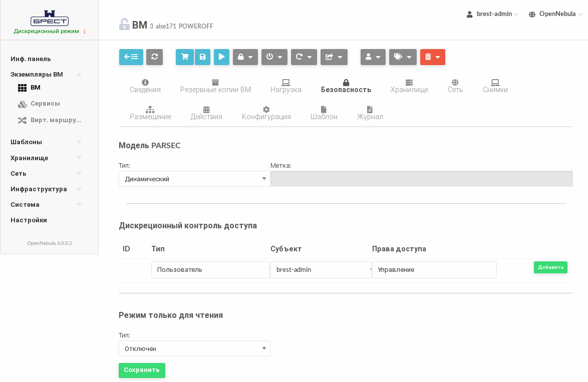Click the green Добавить button
The image size is (588, 382).
pyautogui.click(x=550, y=267)
